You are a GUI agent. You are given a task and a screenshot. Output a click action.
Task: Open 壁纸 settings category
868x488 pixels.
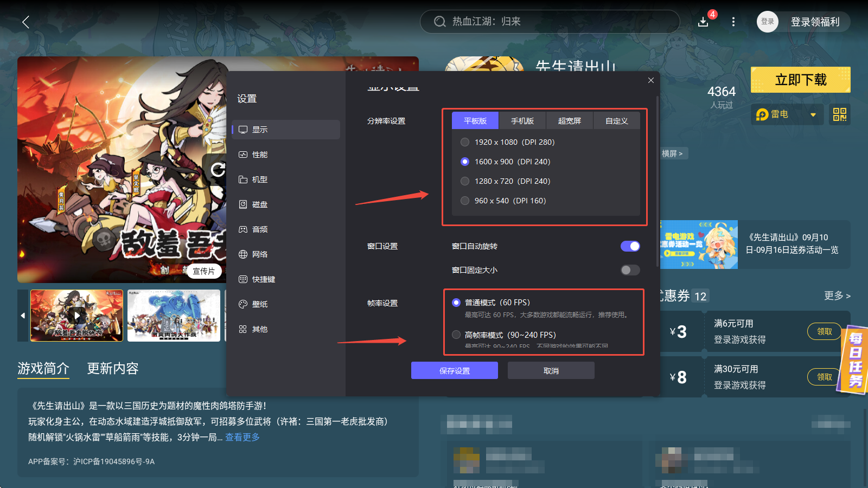point(286,304)
